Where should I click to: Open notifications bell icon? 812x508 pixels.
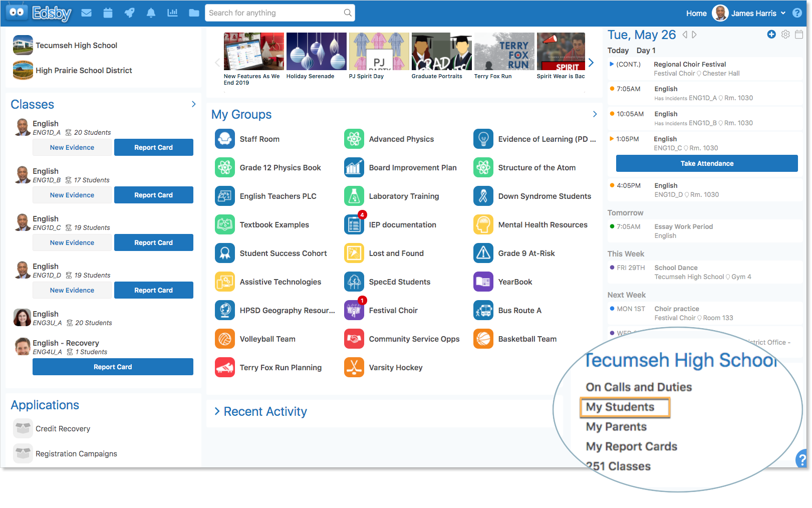(x=151, y=13)
